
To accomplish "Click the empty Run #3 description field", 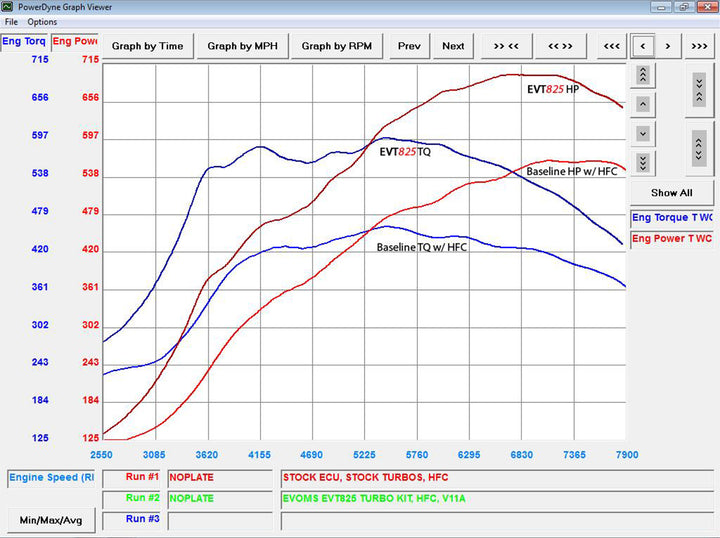I will [x=497, y=521].
